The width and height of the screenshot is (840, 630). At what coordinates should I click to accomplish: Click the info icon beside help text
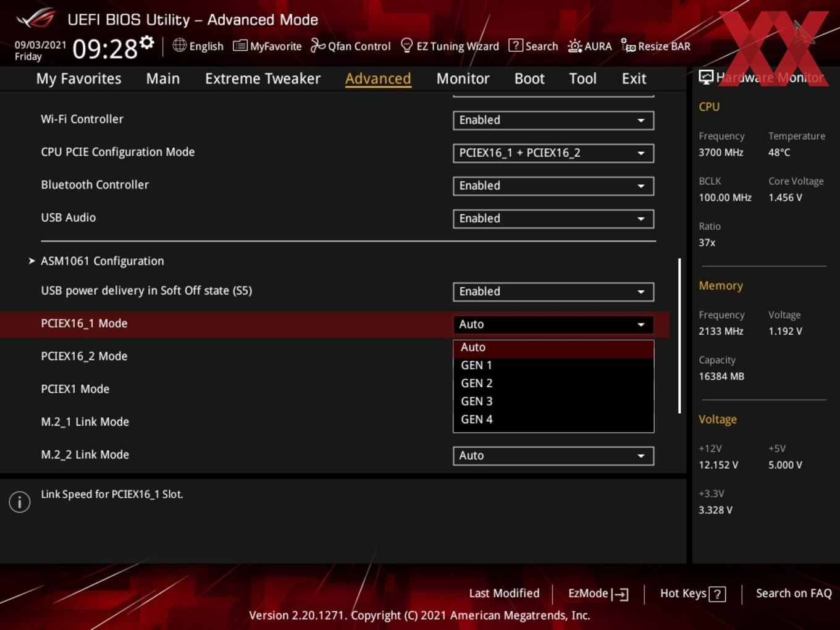pyautogui.click(x=20, y=502)
